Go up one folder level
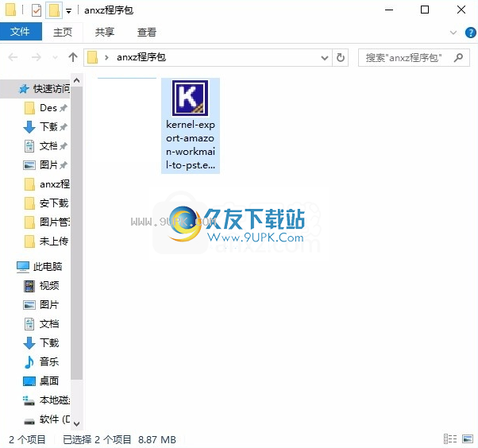 point(73,57)
